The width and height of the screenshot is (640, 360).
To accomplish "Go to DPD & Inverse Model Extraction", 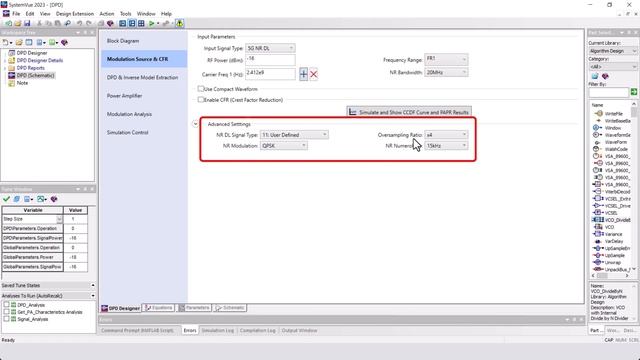I will 142,77.
